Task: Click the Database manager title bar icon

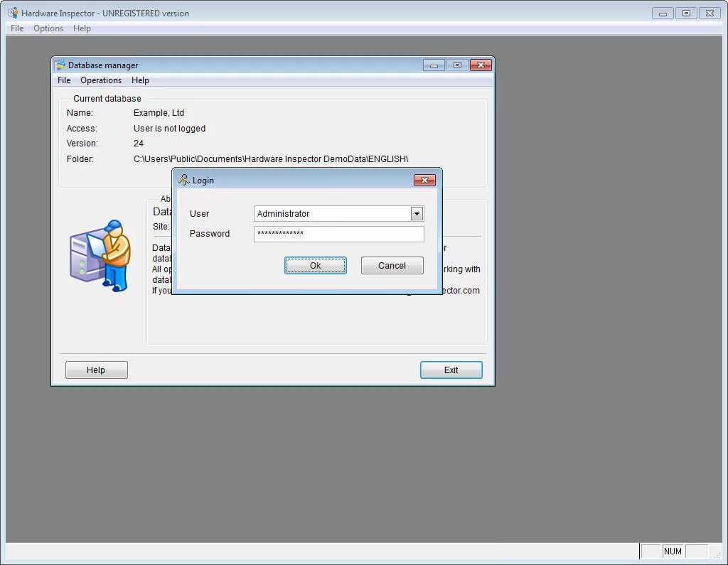Action: 60,65
